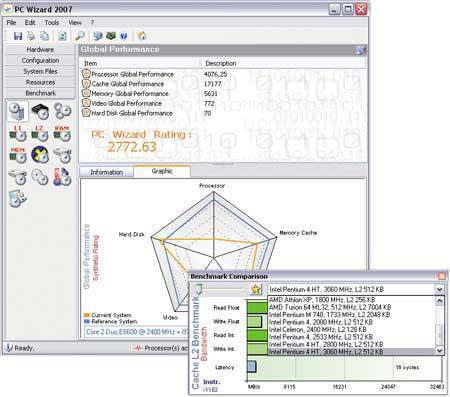Select the CD/DVD benchmark icon
The image size is (450, 397).
[40, 177]
